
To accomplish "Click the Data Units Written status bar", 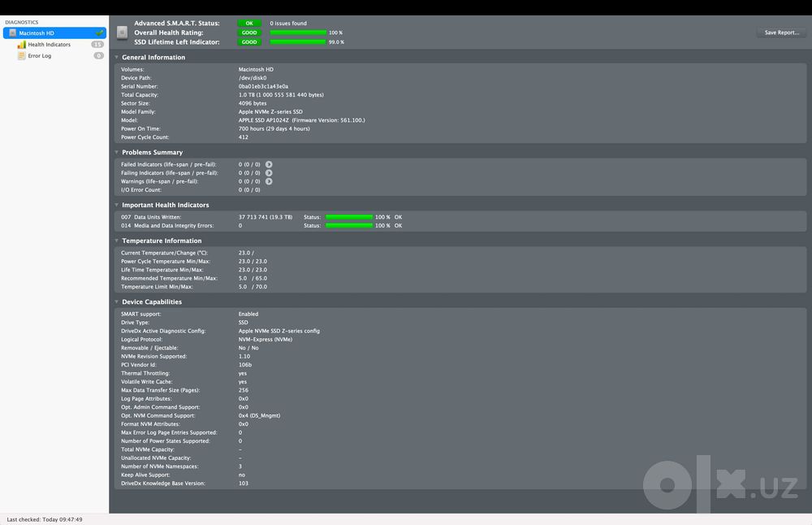I will click(x=349, y=217).
